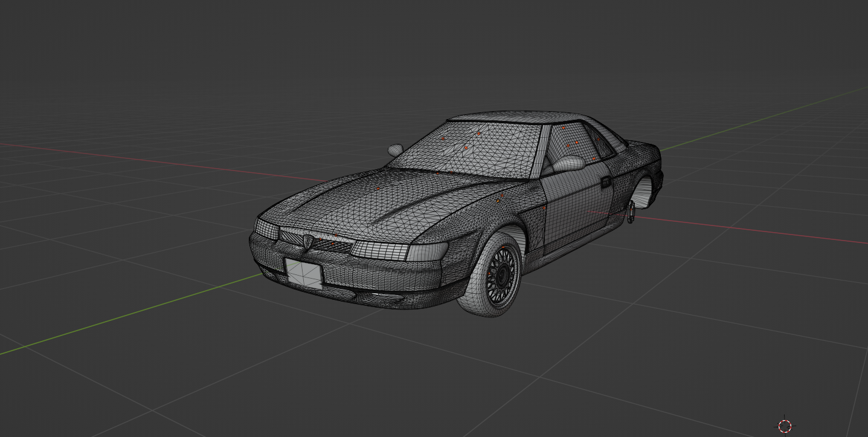
Task: Select the car's front license plate
Action: coord(304,273)
